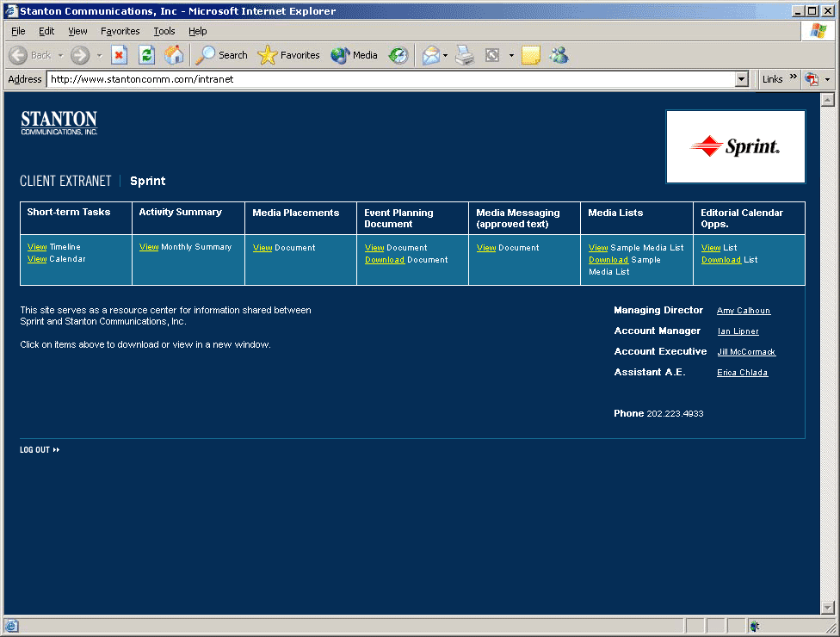The width and height of the screenshot is (840, 637).
Task: Click the Print icon
Action: pos(465,55)
